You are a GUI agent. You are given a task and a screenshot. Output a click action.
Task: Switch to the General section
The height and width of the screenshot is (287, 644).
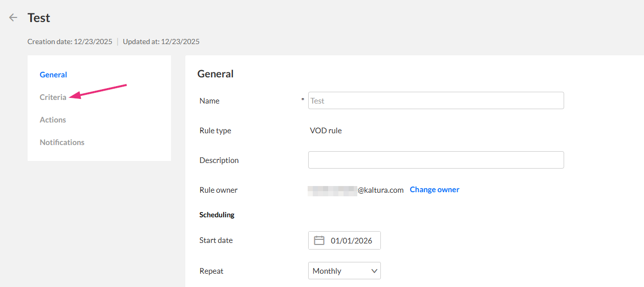click(53, 75)
